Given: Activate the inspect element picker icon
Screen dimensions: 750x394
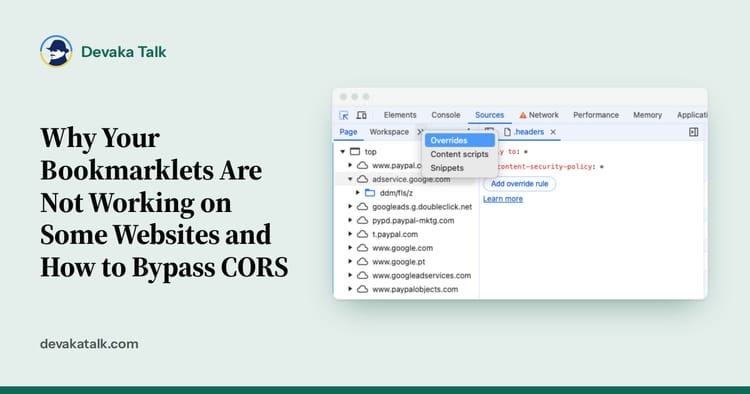Looking at the screenshot, I should [343, 115].
